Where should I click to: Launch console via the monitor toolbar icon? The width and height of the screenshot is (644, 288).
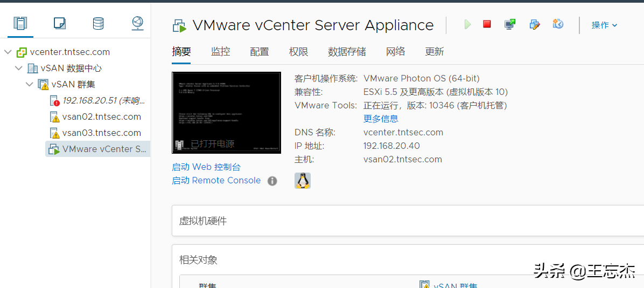pyautogui.click(x=510, y=25)
